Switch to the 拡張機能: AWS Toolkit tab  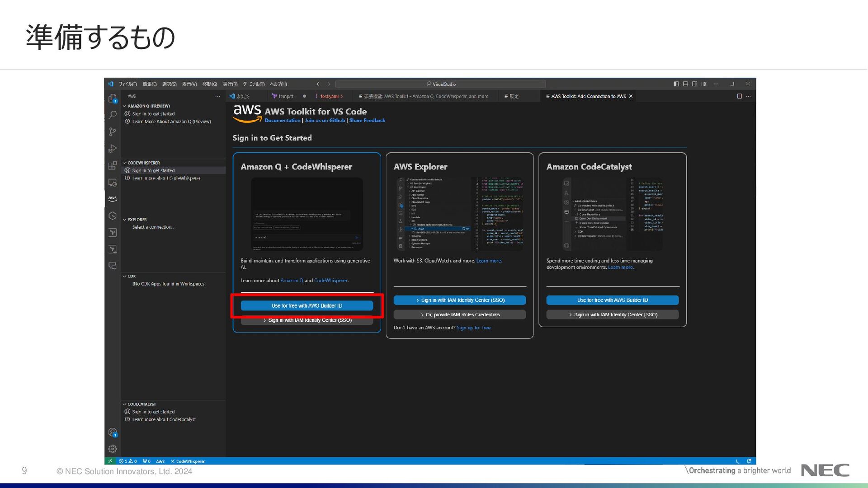(x=426, y=96)
